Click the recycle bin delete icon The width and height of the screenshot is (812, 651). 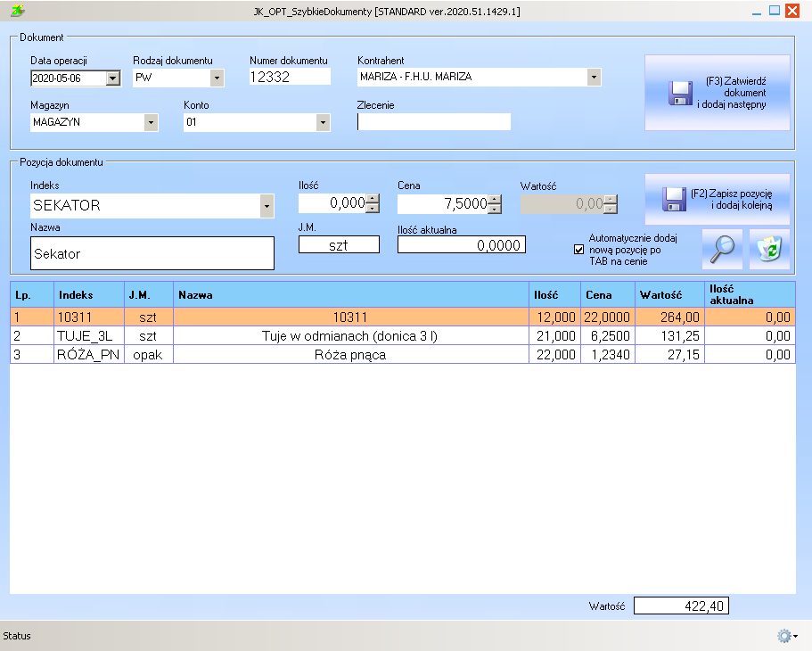coord(769,249)
